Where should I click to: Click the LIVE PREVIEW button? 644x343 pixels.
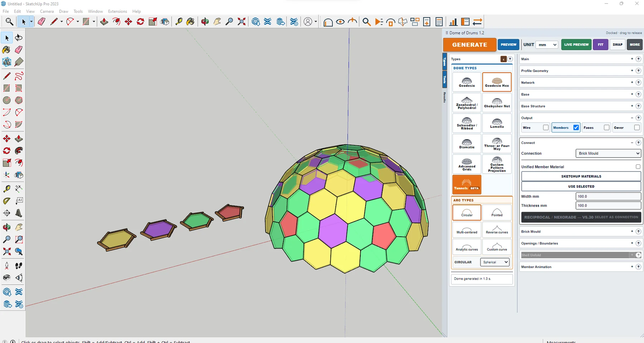[576, 45]
